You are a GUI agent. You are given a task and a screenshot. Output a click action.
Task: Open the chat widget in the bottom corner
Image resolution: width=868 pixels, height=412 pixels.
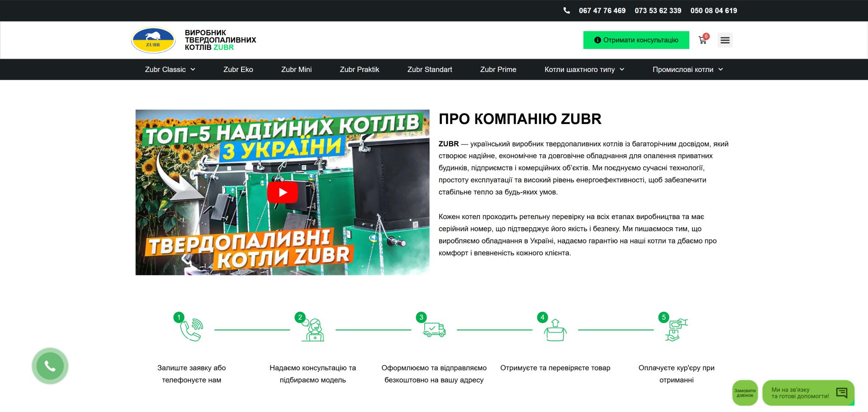[841, 392]
